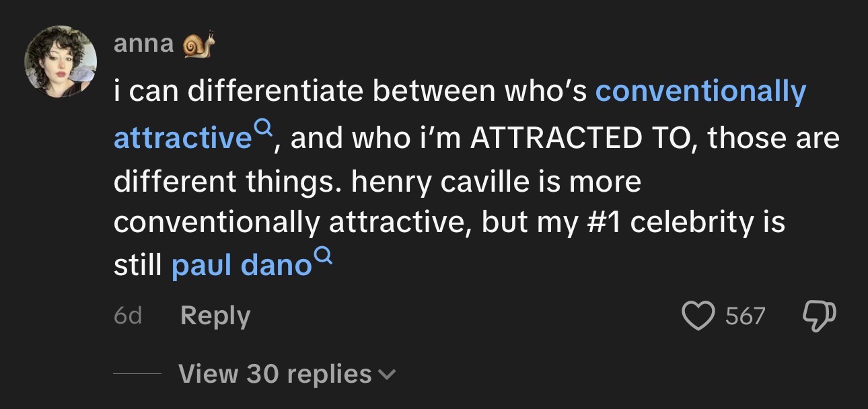This screenshot has height=409, width=868.
Task: Click search magnifier beside "paul dano"
Action: coord(324,256)
